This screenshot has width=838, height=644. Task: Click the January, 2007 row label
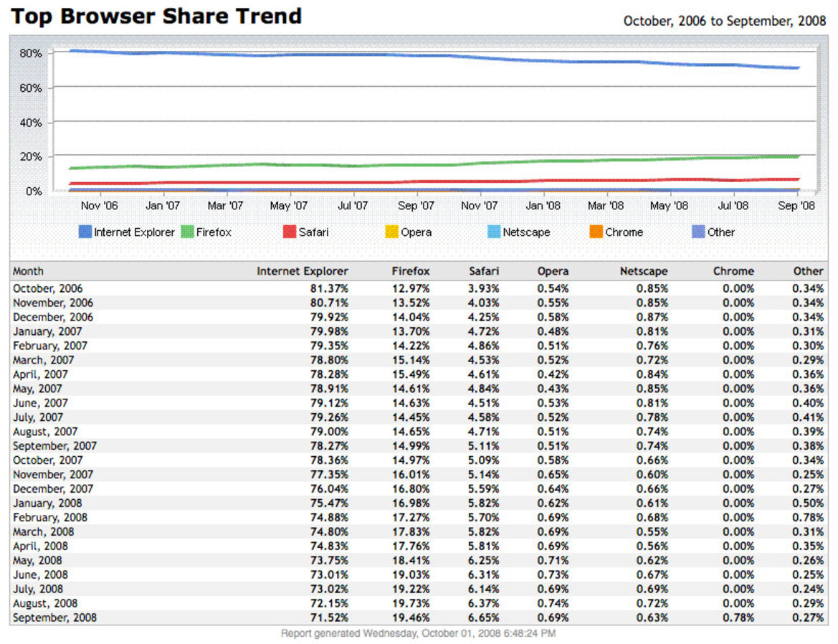pyautogui.click(x=47, y=331)
